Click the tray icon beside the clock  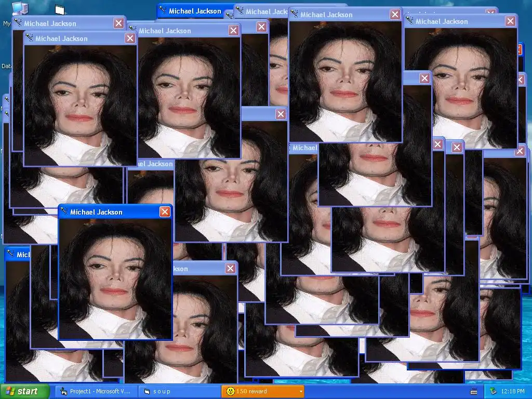[493, 391]
